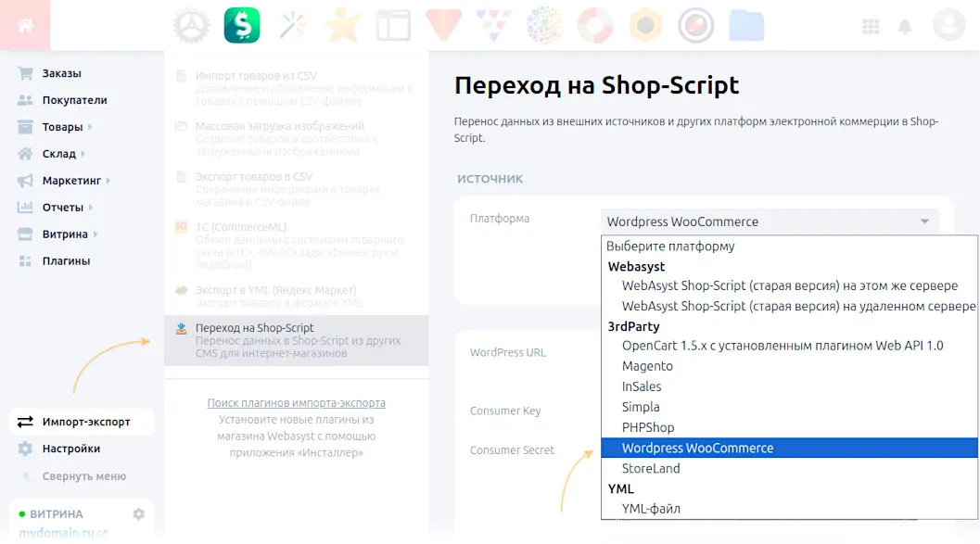This screenshot has height=544, width=980.
Task: Open the magic wand app in the top bar
Action: tap(292, 25)
